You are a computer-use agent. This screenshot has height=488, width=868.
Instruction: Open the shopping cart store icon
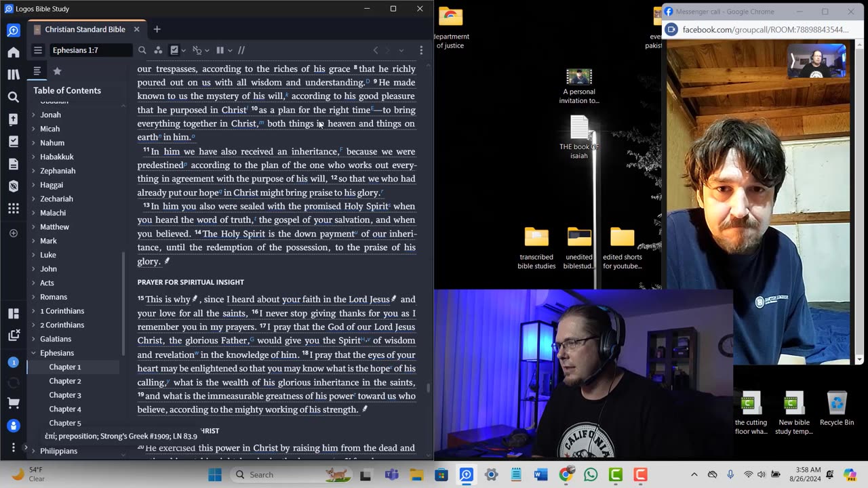(x=14, y=403)
